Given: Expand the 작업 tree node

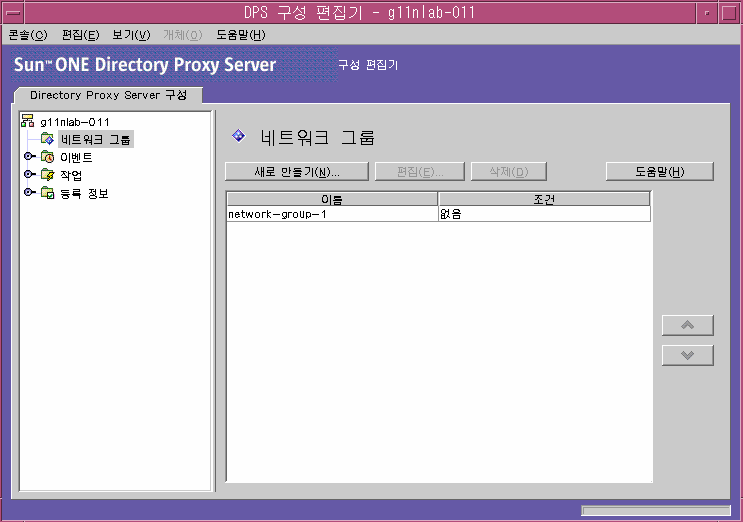Looking at the screenshot, I should point(29,174).
